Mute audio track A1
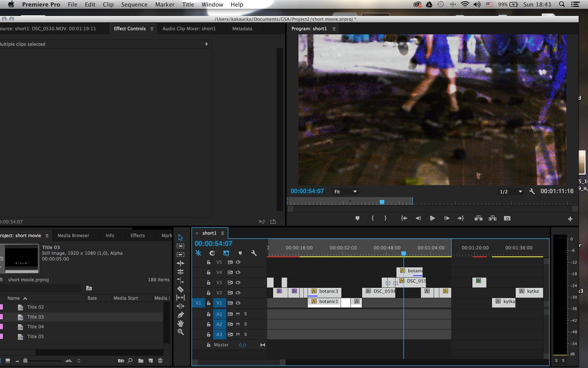The width and height of the screenshot is (588, 368). pyautogui.click(x=238, y=314)
